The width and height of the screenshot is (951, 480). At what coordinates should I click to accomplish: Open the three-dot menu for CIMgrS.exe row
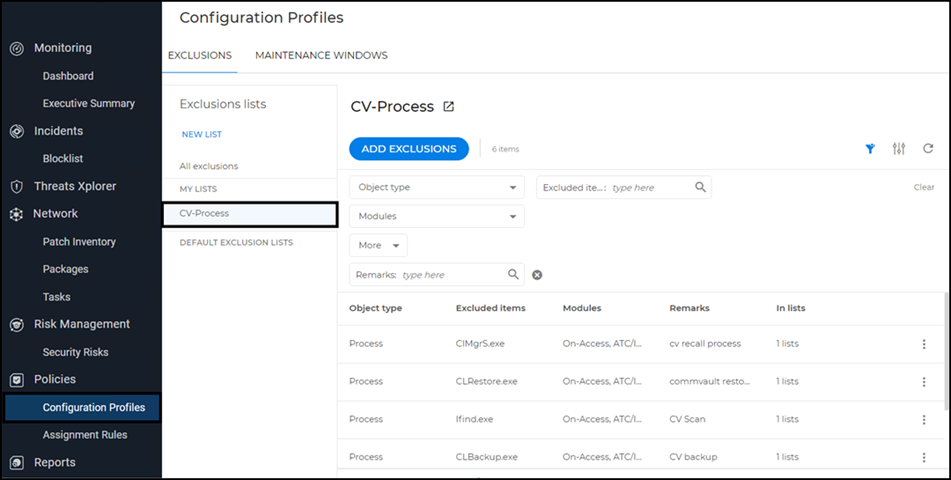(x=923, y=344)
